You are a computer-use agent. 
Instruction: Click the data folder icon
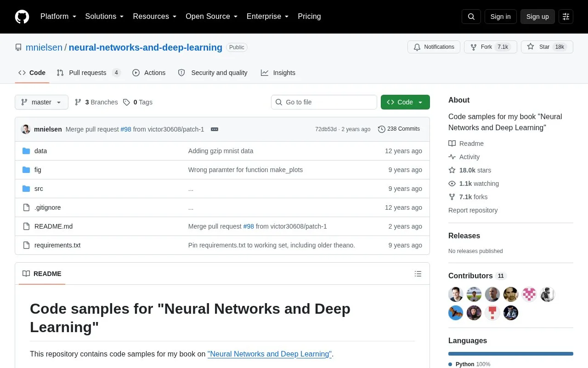point(26,151)
